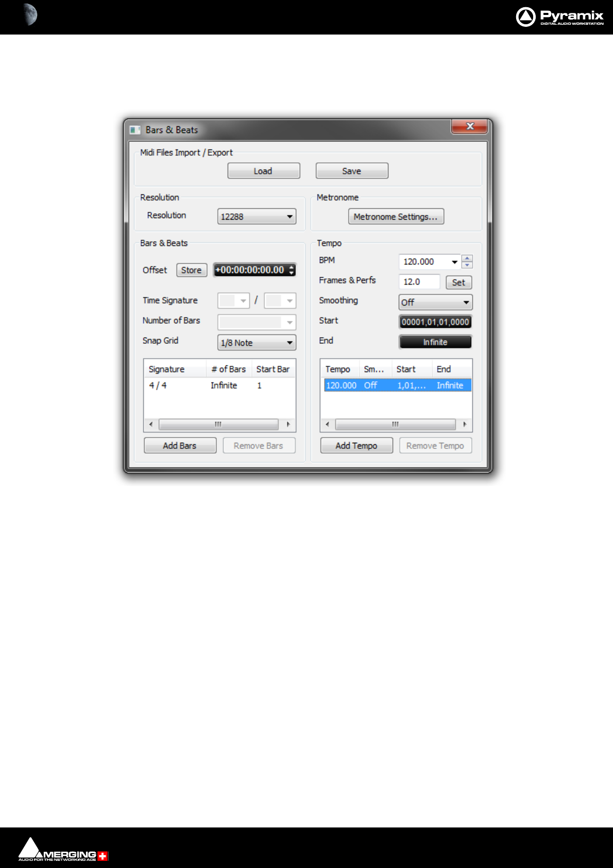The height and width of the screenshot is (868, 613).
Task: Open the Resolution 12288 dropdown
Action: [257, 216]
